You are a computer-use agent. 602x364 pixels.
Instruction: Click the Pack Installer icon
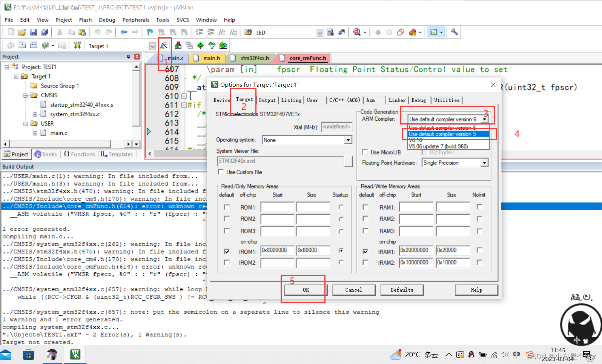[x=223, y=46]
